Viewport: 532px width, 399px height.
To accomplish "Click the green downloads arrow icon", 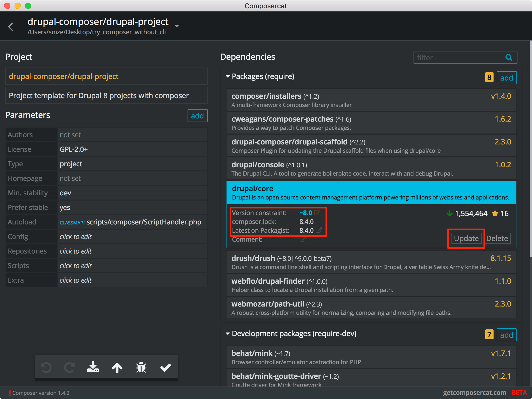I will (x=449, y=214).
